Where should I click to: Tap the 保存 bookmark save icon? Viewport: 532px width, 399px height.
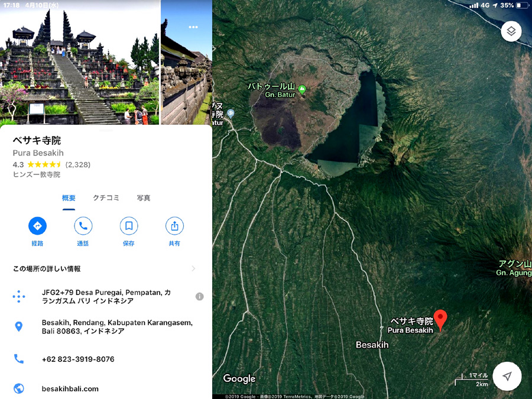pos(129,226)
